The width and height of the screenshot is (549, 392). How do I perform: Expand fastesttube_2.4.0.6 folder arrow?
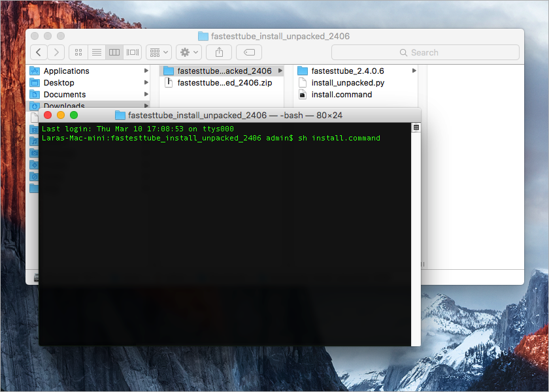(x=414, y=71)
